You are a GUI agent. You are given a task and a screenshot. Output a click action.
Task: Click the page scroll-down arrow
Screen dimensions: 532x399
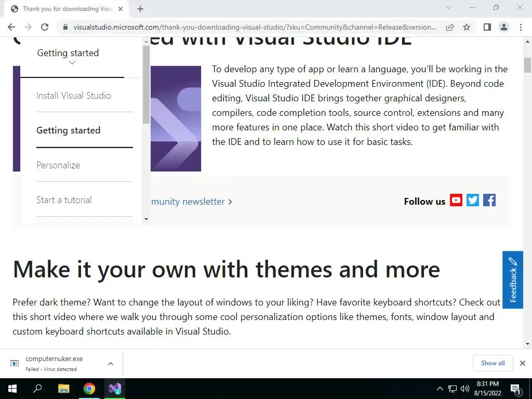click(527, 344)
